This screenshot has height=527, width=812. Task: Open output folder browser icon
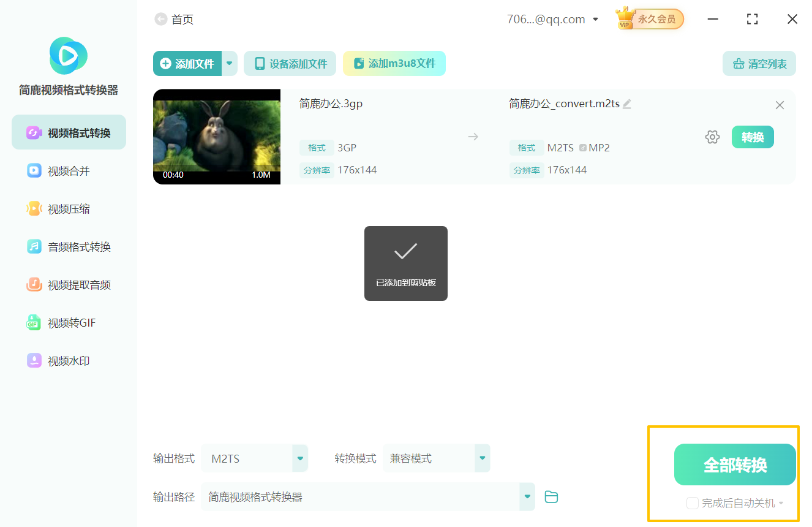tap(551, 496)
